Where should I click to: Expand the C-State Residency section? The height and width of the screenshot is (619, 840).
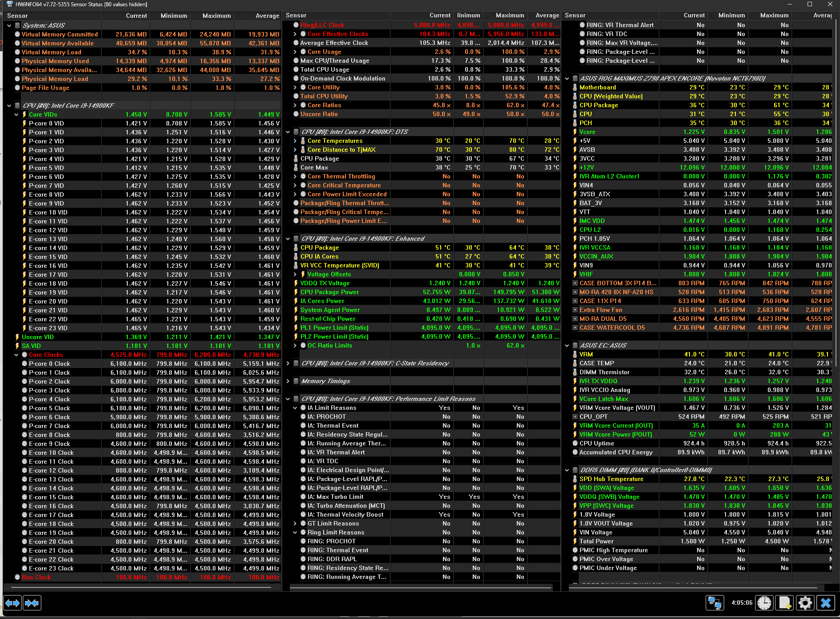point(288,363)
